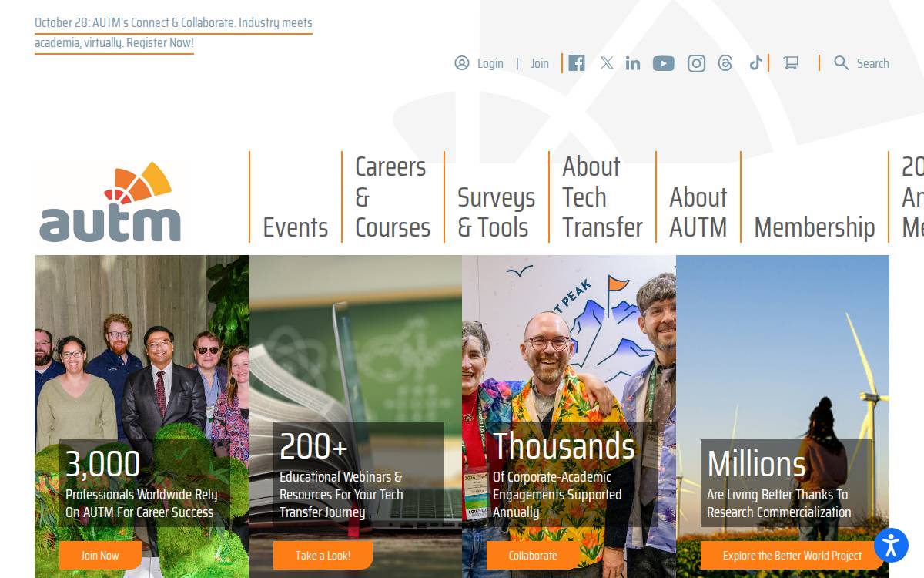Click the '3,000' statistic heading
The width and height of the screenshot is (924, 578).
(x=102, y=464)
